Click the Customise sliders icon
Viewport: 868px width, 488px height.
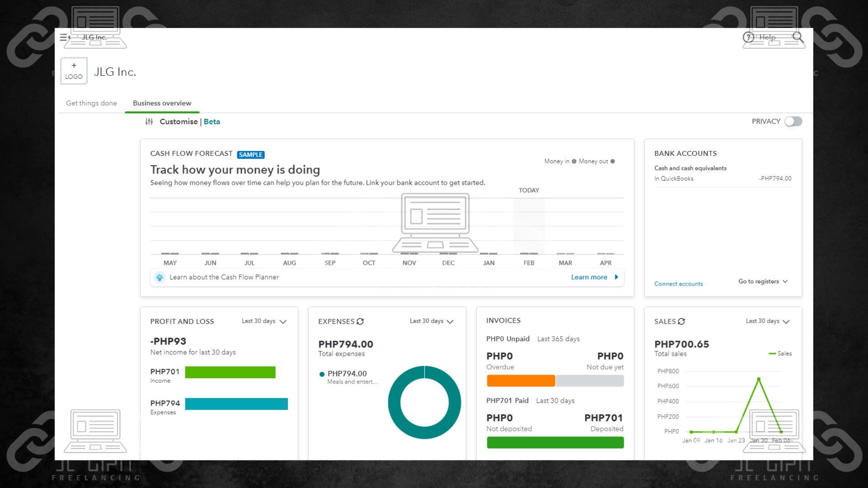point(149,122)
